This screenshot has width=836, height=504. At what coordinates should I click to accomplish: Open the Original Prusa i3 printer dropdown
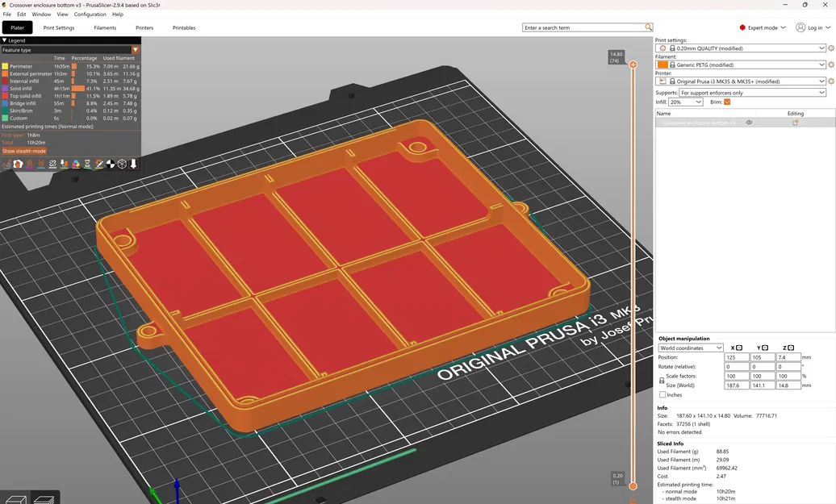(x=741, y=81)
